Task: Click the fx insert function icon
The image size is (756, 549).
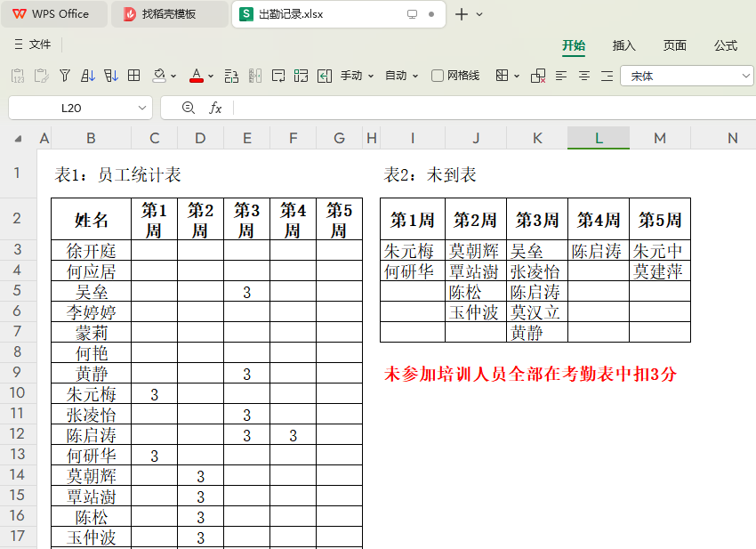Action: pos(215,108)
